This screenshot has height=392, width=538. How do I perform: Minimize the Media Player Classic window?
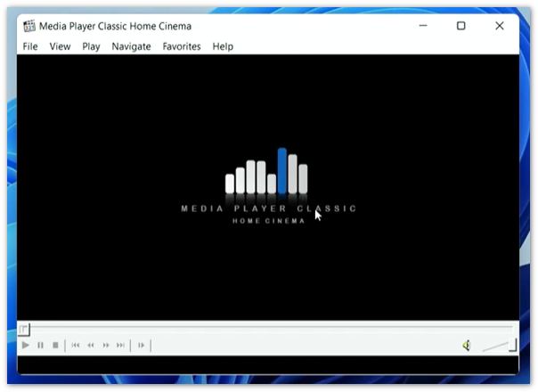point(423,26)
